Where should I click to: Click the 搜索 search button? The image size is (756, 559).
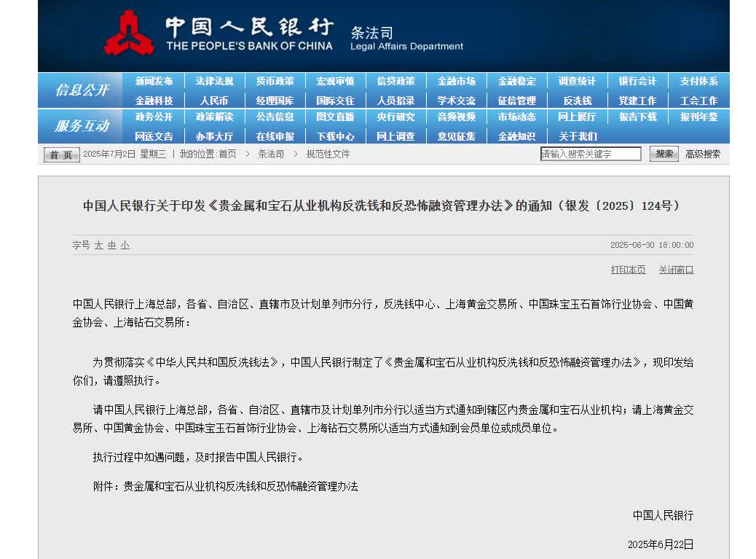click(x=664, y=153)
